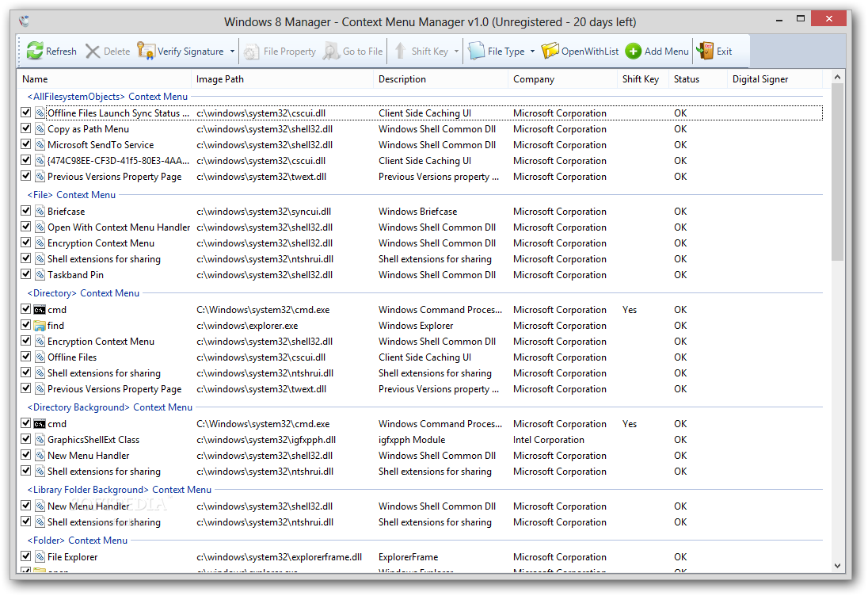This screenshot has height=596, width=868.
Task: Click the file icon beside File Explorer
Action: [x=40, y=557]
